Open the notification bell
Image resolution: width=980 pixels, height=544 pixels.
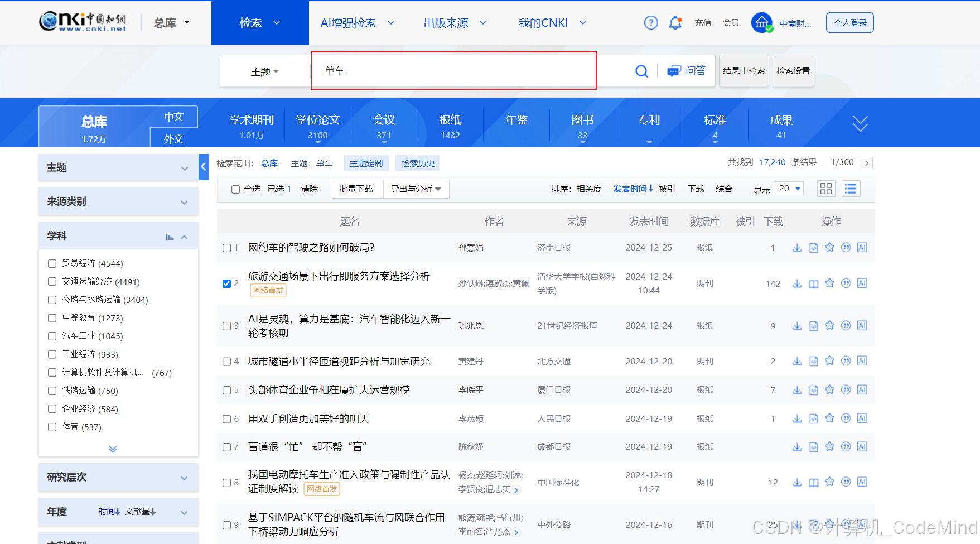click(x=675, y=23)
